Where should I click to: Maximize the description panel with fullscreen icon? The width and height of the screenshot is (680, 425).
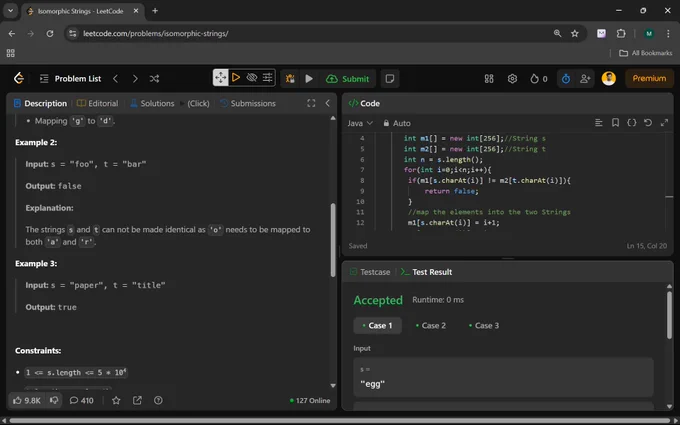[311, 103]
